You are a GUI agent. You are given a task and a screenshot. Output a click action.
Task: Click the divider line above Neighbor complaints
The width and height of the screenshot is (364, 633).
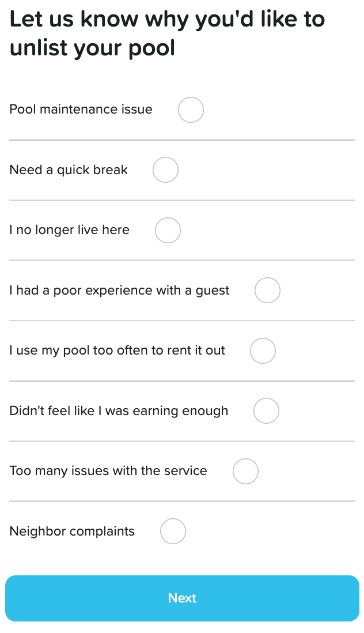pyautogui.click(x=182, y=502)
